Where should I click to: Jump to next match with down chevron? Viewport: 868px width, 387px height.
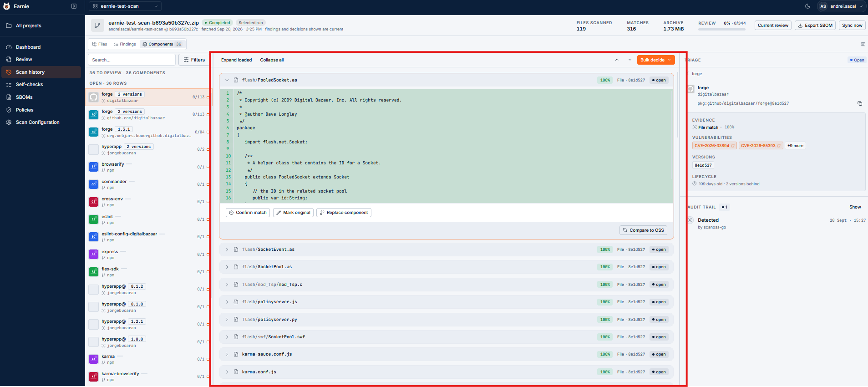click(630, 60)
